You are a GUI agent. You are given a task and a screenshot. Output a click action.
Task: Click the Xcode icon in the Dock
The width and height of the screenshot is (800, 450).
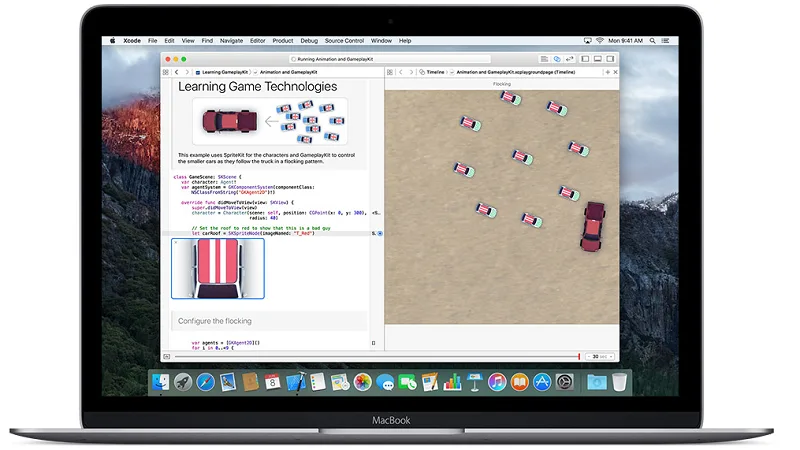295,382
